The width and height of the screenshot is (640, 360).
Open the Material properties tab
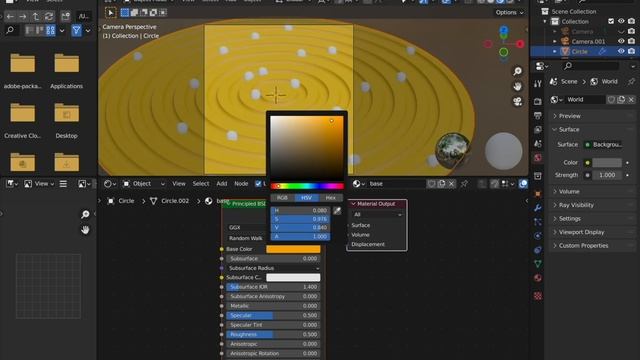tap(538, 278)
